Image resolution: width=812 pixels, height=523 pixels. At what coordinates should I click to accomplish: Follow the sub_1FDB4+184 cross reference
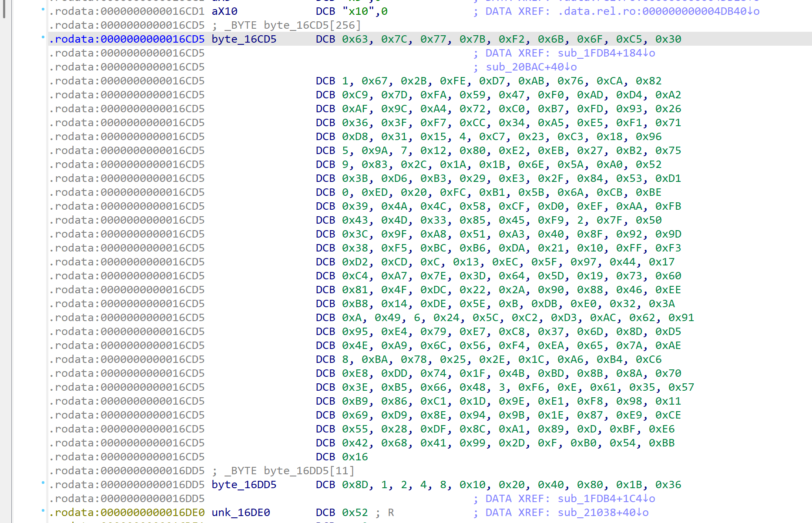(x=607, y=53)
